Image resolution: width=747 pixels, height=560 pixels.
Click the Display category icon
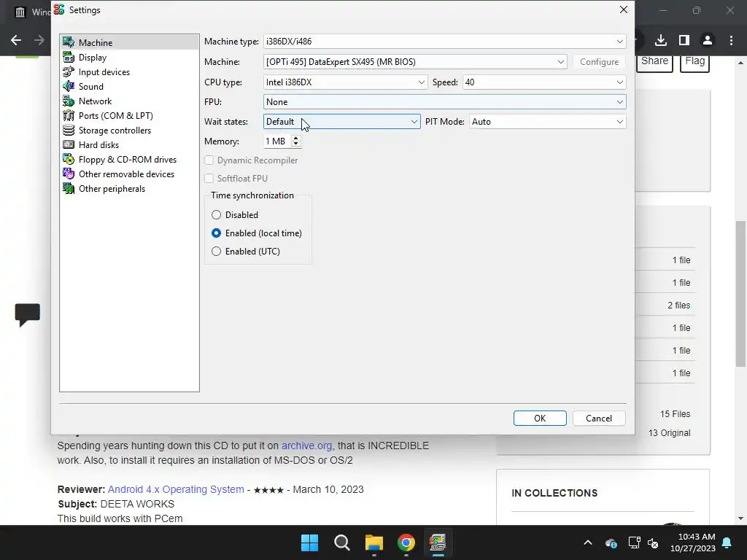[69, 57]
